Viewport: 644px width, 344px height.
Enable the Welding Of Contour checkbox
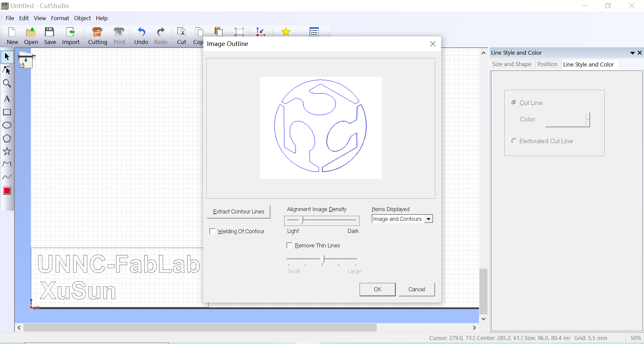click(x=212, y=231)
